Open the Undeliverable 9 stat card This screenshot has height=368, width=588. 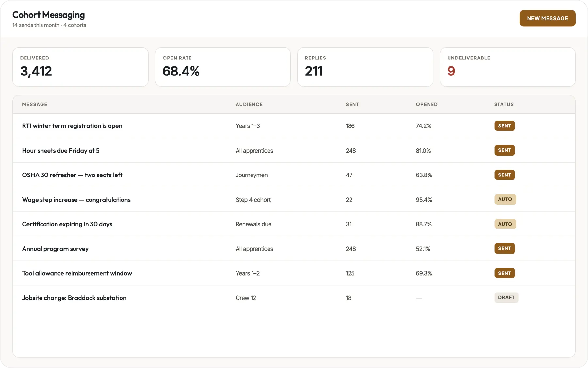[508, 67]
